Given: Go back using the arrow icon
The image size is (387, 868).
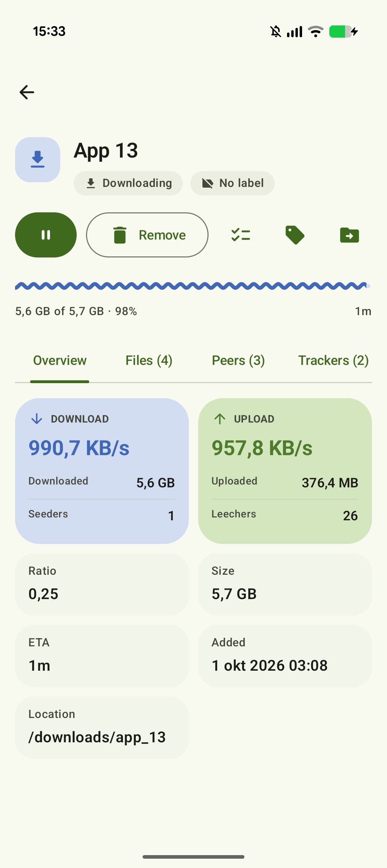Looking at the screenshot, I should 27,92.
